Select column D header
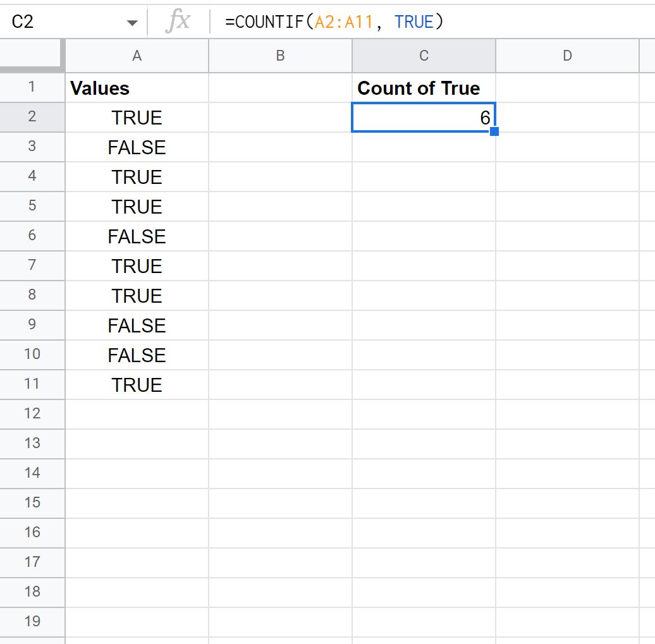The height and width of the screenshot is (644, 655). [567, 56]
